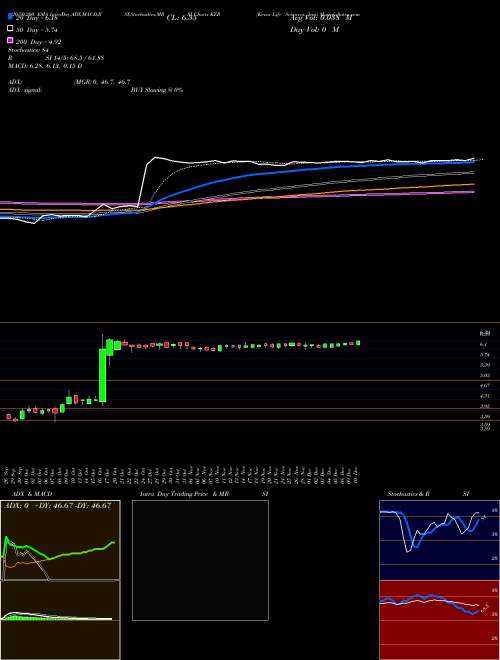500x660 pixels.
Task: Click the 5.03 price axis label
Action: [x=485, y=375]
